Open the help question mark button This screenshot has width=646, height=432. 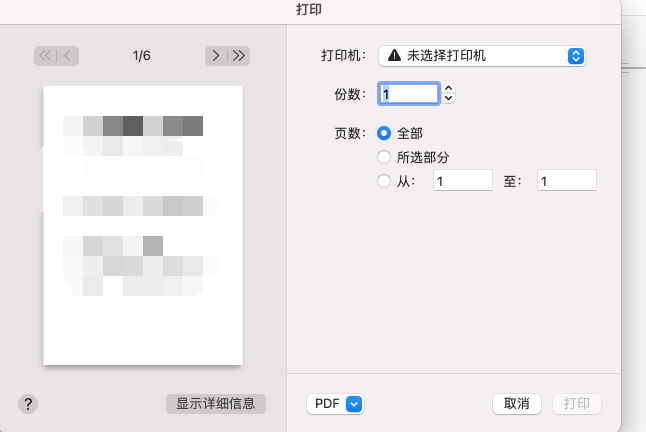pos(28,404)
